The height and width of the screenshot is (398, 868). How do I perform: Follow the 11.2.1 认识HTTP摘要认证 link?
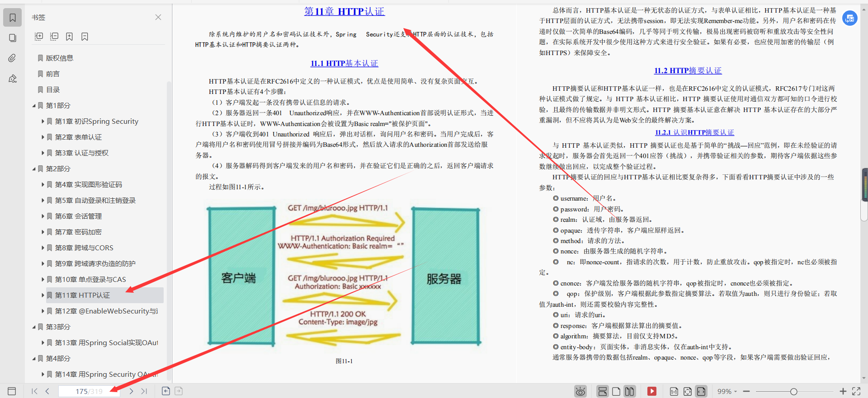(x=694, y=132)
